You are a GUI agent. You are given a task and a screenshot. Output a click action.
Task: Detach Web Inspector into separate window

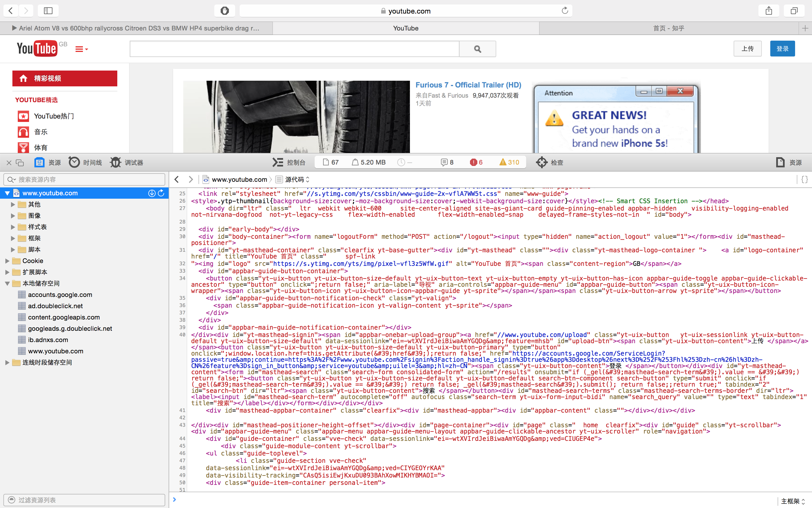click(x=20, y=163)
